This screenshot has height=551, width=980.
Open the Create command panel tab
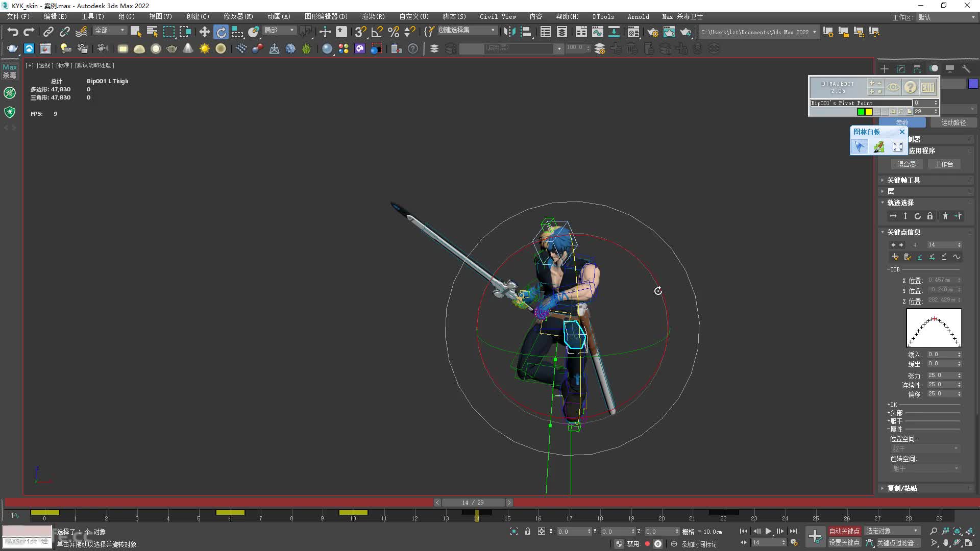[885, 68]
